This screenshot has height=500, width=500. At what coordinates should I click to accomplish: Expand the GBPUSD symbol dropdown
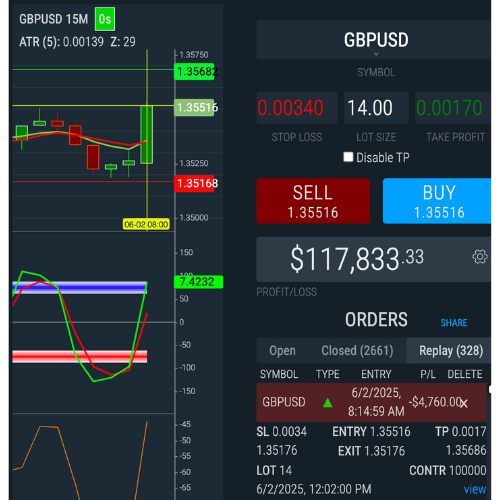pos(376,40)
